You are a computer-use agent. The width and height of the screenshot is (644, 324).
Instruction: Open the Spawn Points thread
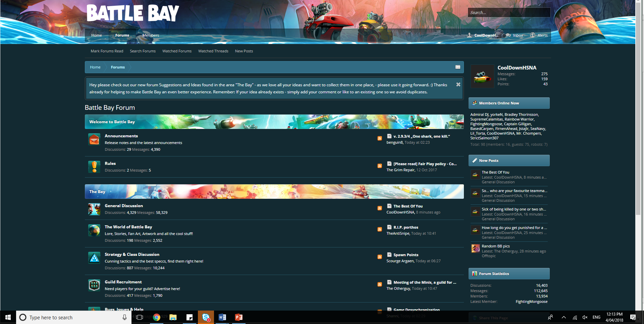click(x=406, y=255)
